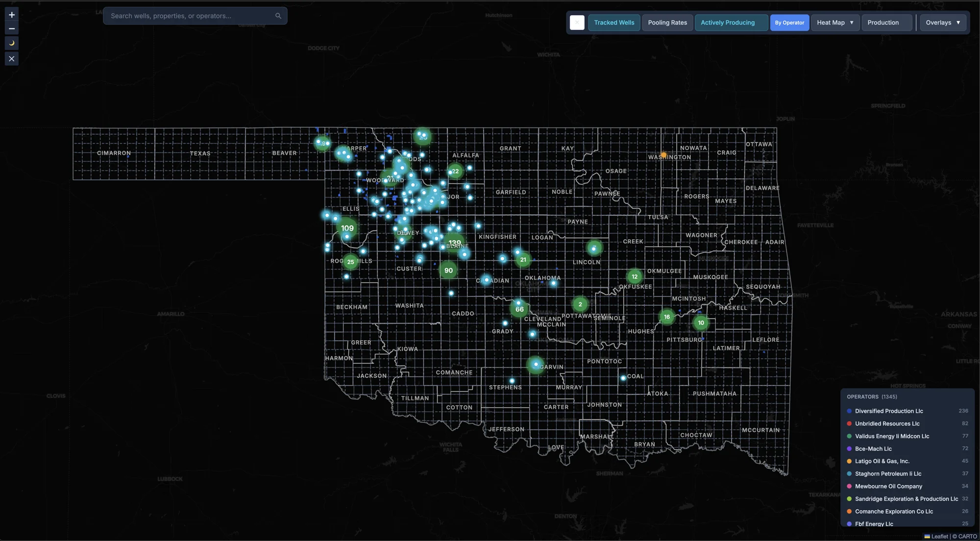Toggle the Actively Producing filter
Screen dimensions: 980x541
tap(731, 22)
